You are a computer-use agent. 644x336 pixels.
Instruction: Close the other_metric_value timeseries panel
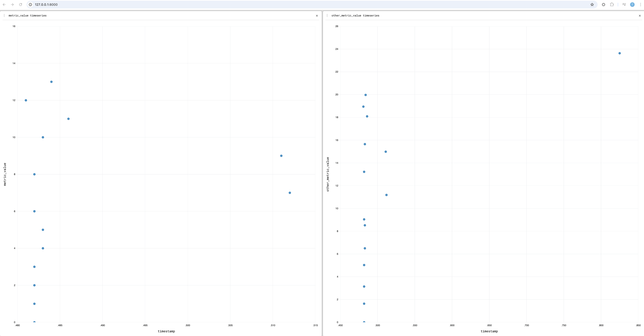click(640, 16)
